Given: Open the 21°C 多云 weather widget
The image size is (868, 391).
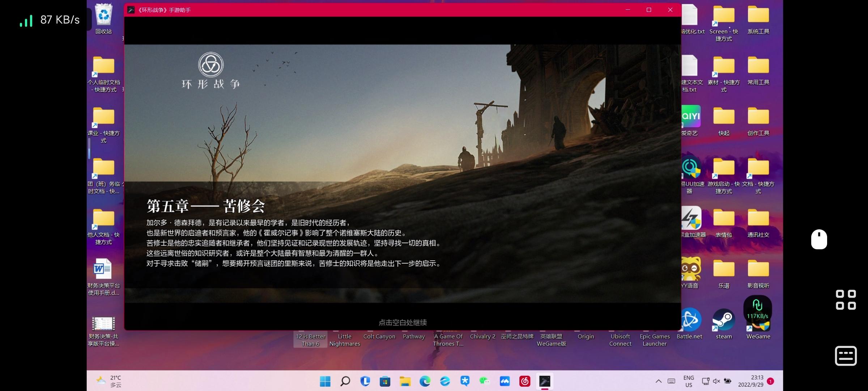Looking at the screenshot, I should 109,381.
